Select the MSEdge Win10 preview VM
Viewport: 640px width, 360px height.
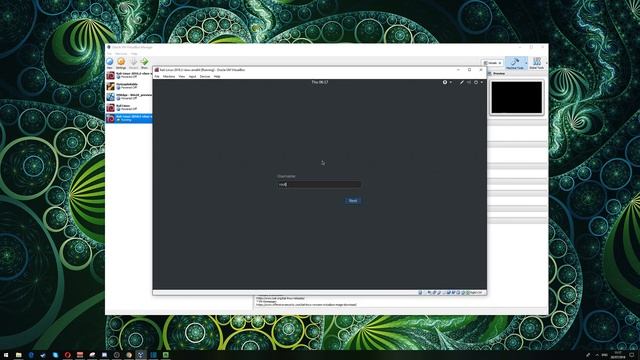(129, 97)
